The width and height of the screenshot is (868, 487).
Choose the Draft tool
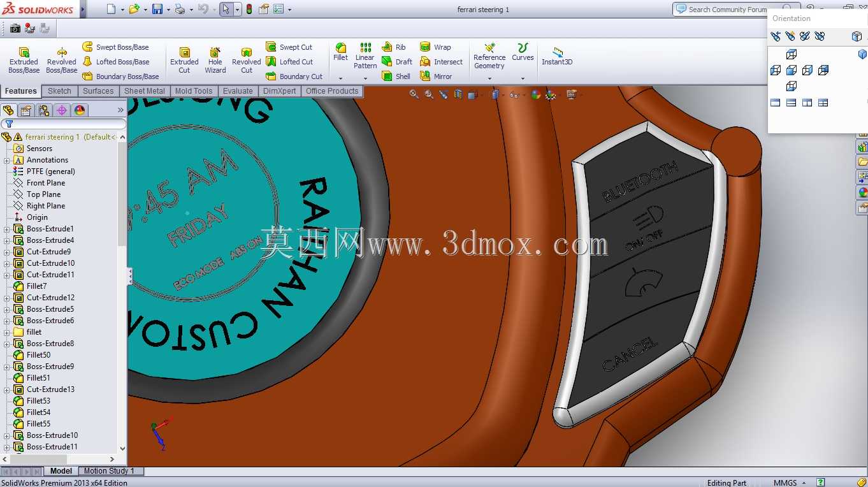click(x=397, y=62)
